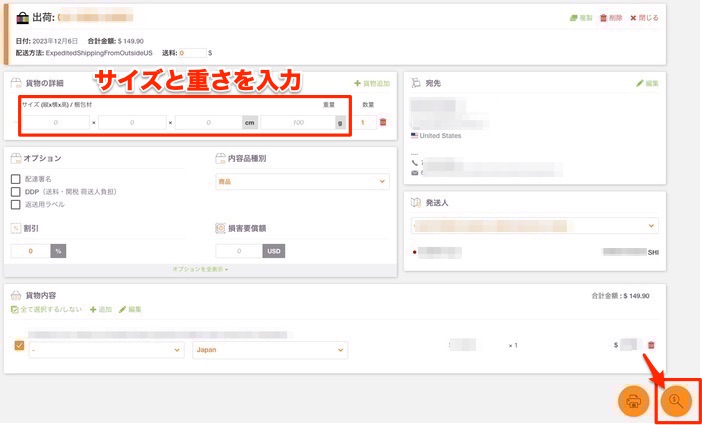The height and width of the screenshot is (425, 702).
Task: Open the 発送人 sender dropdown
Action: (x=535, y=226)
